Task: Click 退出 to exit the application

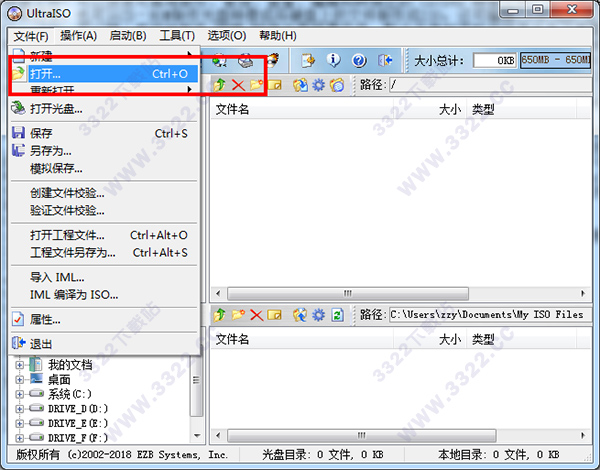Action: (x=42, y=343)
